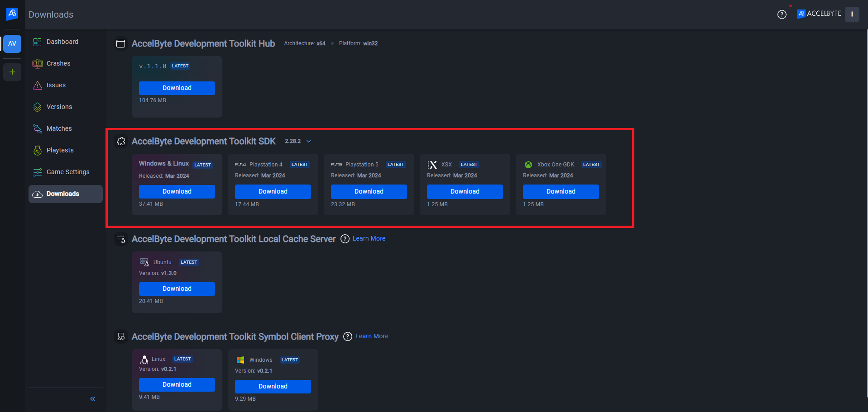Click the '37.41 MB' file size
This screenshot has height=412, width=868.
pyautogui.click(x=151, y=204)
